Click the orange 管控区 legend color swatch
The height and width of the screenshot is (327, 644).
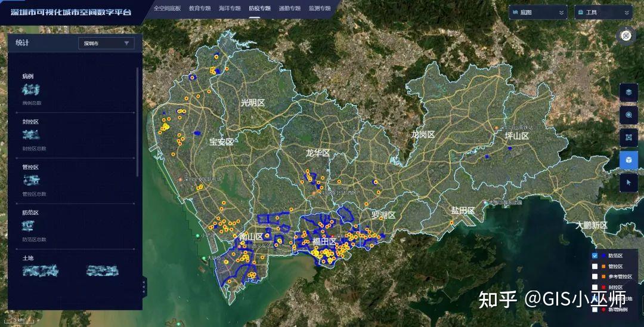[x=603, y=266]
